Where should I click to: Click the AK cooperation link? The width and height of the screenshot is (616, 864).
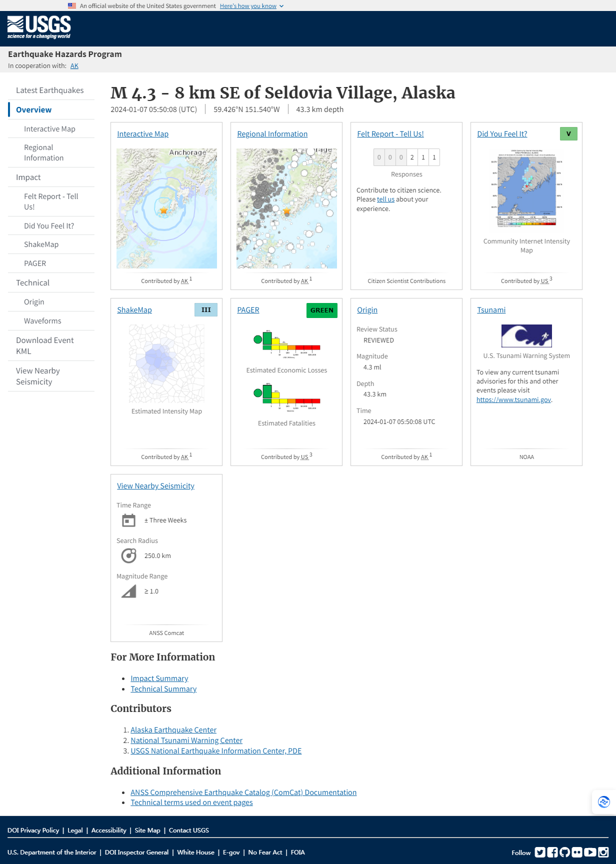click(x=74, y=66)
